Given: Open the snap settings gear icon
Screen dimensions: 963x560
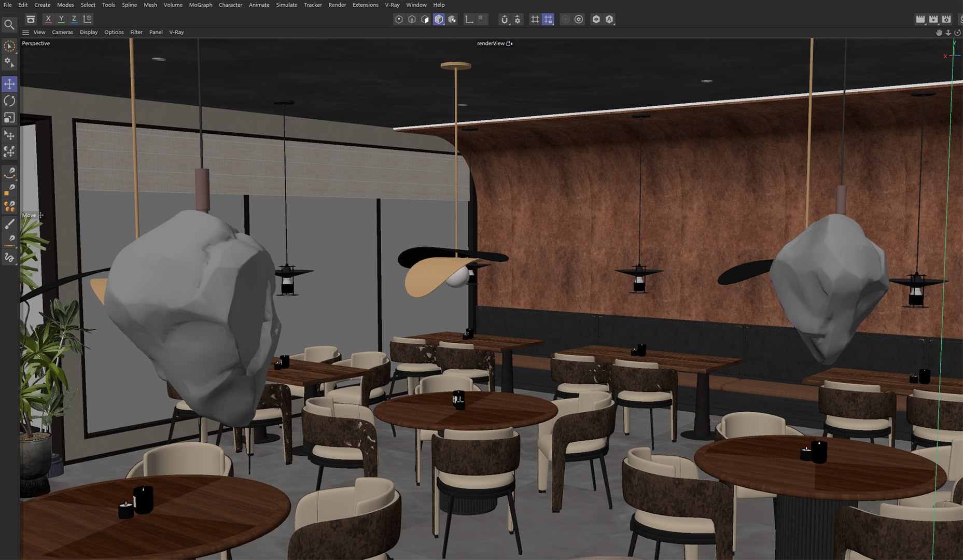Looking at the screenshot, I should click(518, 19).
